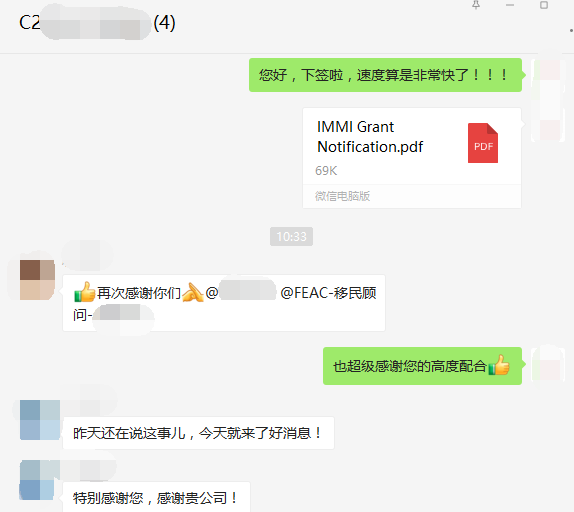
Task: Select the green message saying 下签啦
Action: 385,75
